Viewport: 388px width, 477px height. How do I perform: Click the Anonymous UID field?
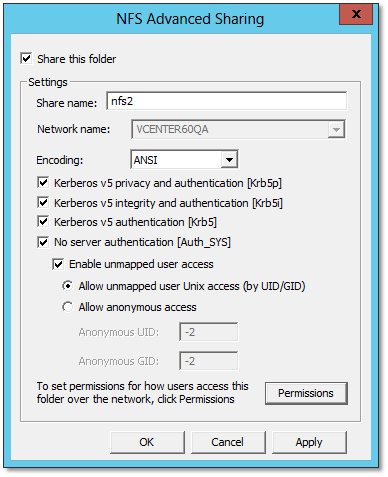pos(209,332)
